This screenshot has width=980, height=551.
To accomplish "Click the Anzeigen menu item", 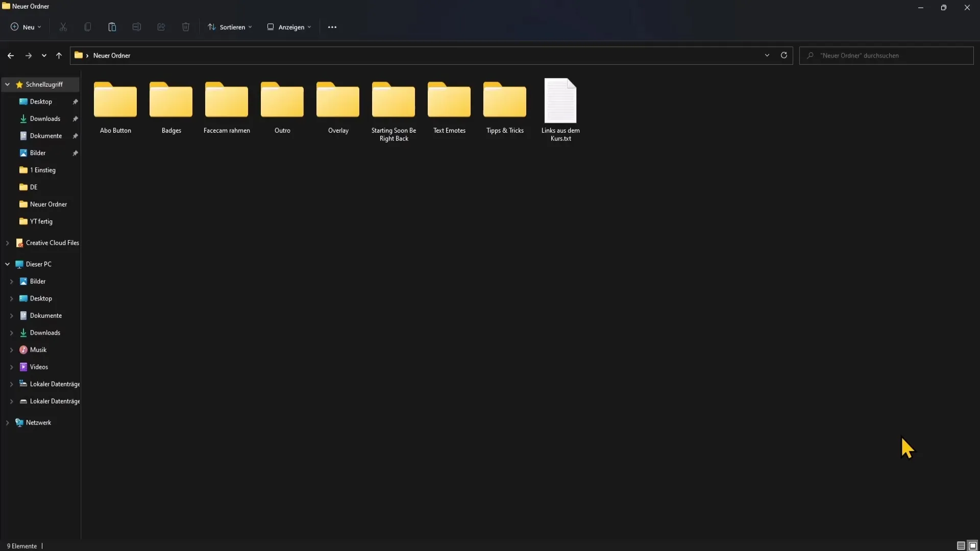I will (x=291, y=27).
